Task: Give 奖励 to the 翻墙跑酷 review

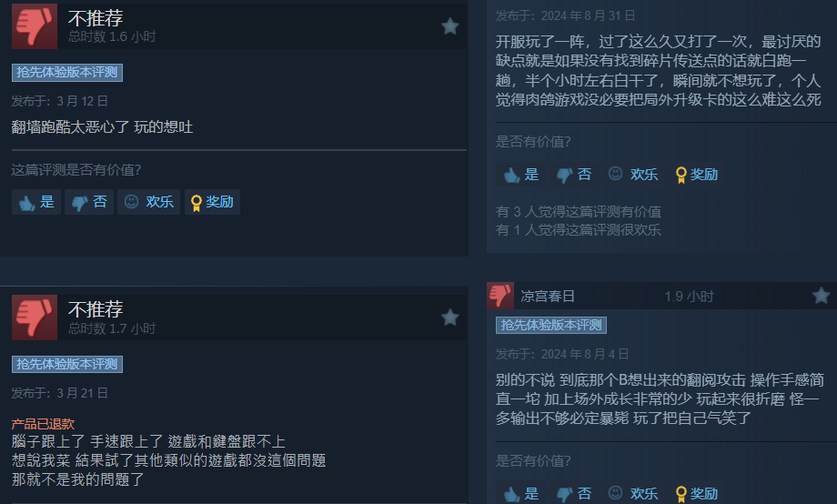Action: point(213,202)
